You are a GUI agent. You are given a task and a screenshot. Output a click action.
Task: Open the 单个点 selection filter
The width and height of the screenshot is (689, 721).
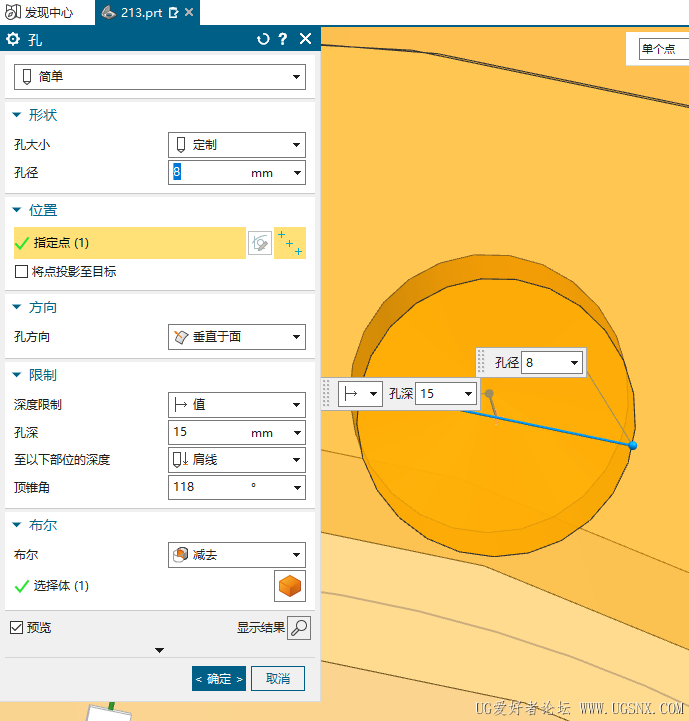pyautogui.click(x=664, y=49)
